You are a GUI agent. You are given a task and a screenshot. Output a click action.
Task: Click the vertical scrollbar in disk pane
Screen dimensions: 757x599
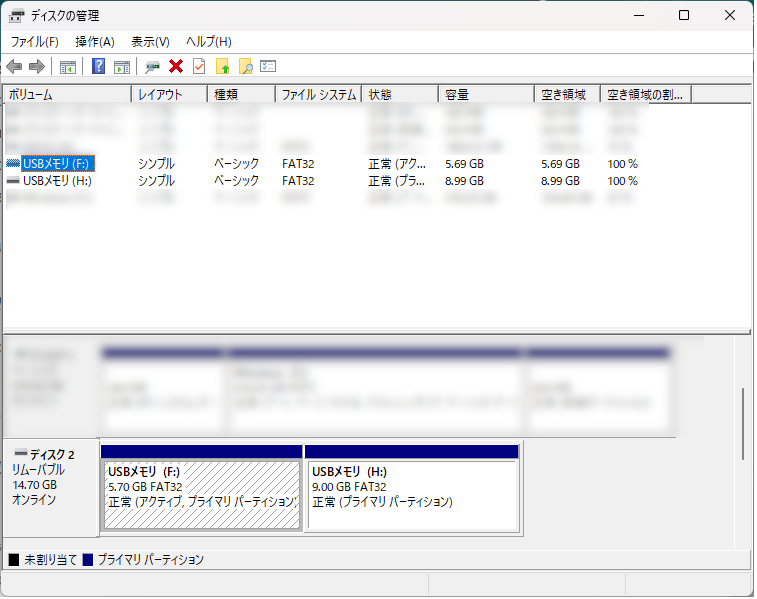tap(743, 424)
